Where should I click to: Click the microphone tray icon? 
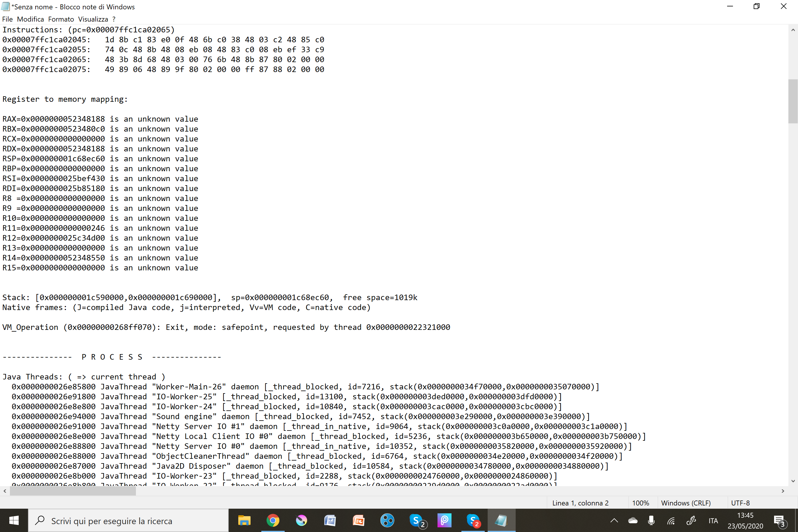click(651, 520)
